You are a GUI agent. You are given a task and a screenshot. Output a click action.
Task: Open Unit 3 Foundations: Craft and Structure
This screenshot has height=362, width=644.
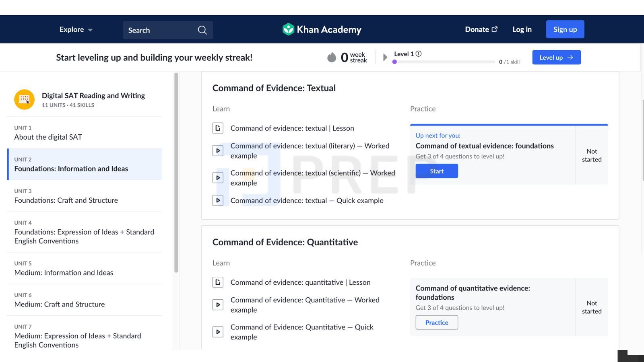pos(85,196)
